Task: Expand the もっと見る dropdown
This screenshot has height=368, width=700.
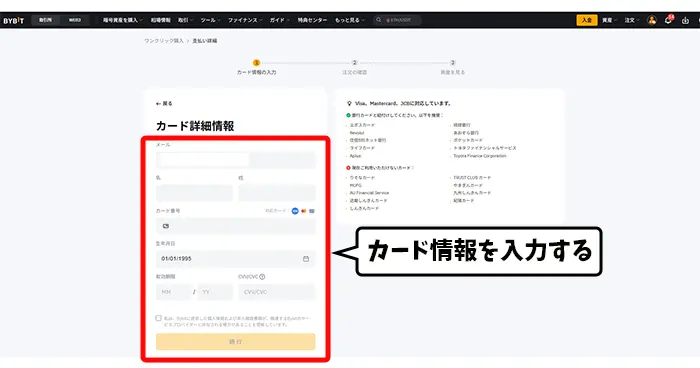Action: [350, 20]
